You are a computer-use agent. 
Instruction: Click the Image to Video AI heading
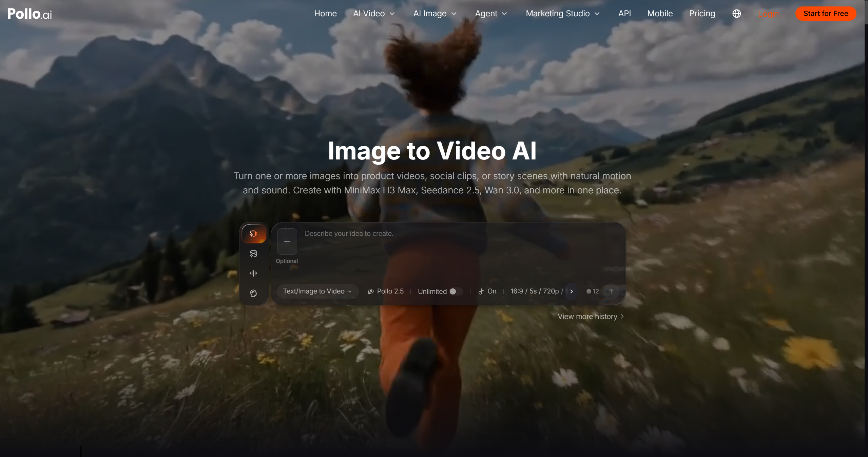432,151
